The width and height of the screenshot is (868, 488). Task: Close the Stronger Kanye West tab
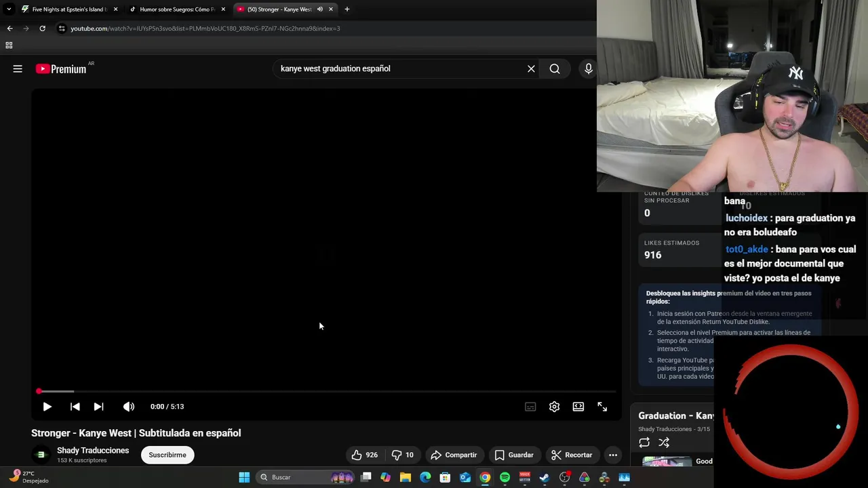point(331,9)
